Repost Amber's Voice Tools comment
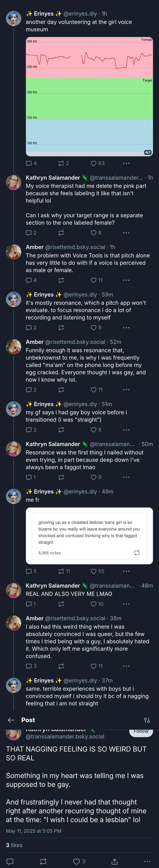Screen dimensions: 159x868 point(61,280)
